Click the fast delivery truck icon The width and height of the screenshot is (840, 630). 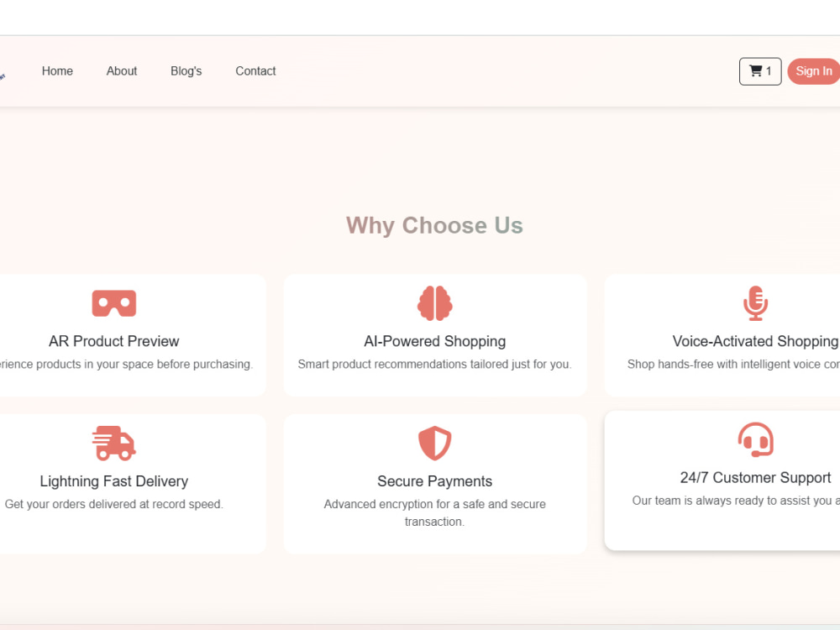coord(114,443)
